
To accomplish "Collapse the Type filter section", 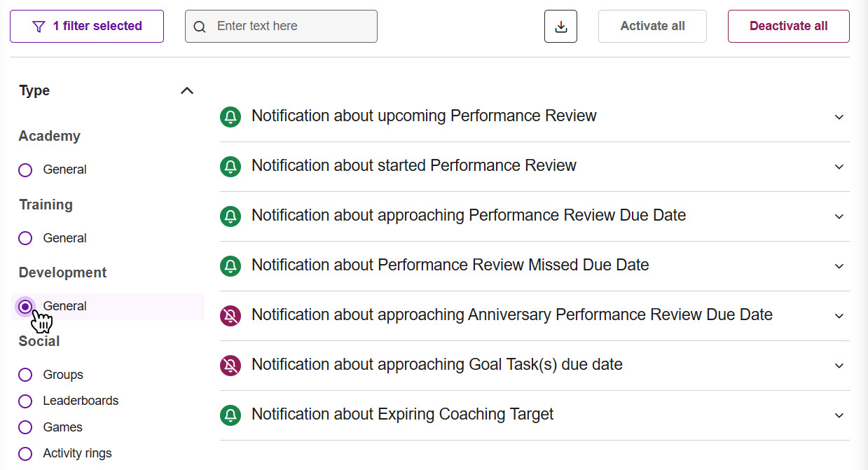I will pos(186,91).
